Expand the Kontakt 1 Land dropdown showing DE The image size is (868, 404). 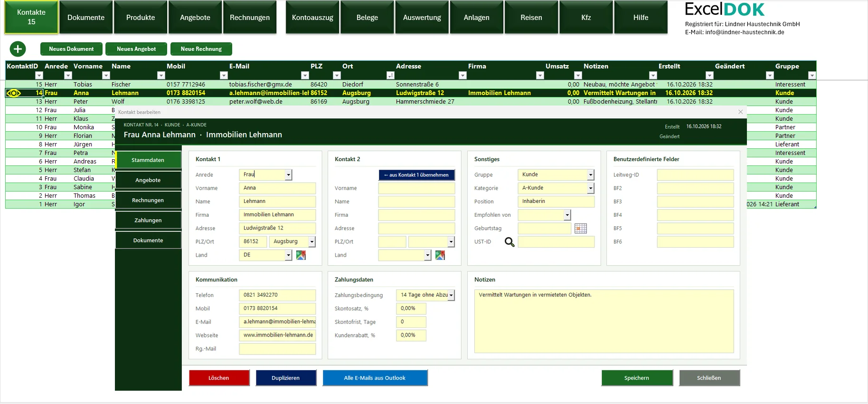[288, 255]
